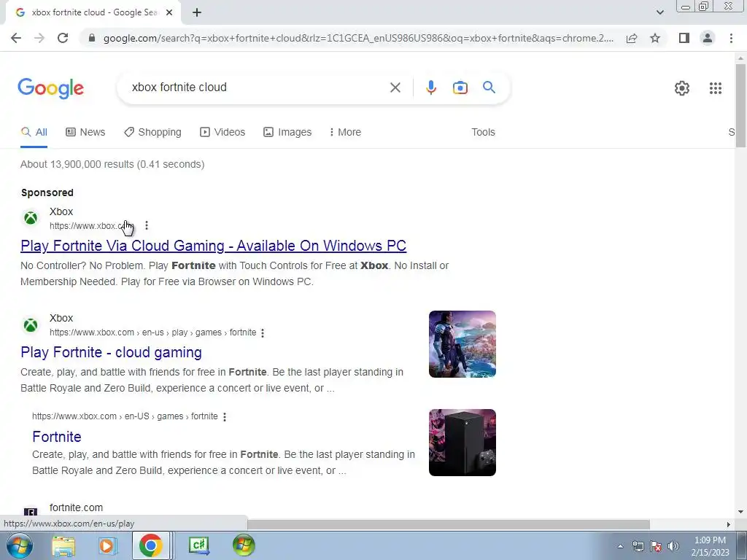Reload the current page

(x=63, y=38)
